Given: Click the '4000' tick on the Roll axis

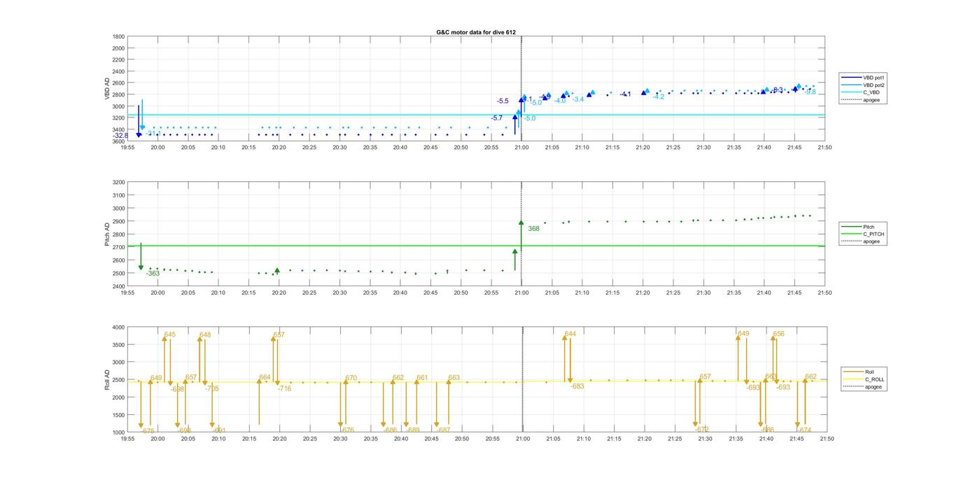Looking at the screenshot, I should point(119,328).
